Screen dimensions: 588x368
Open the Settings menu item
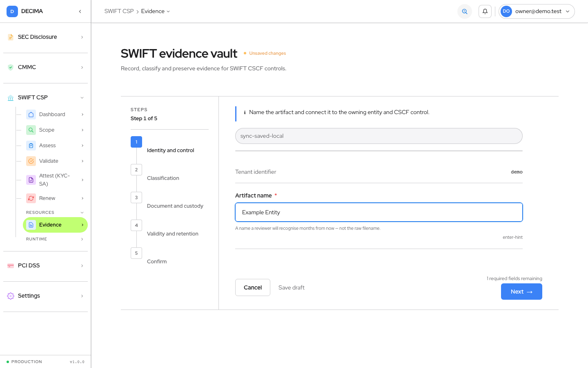(x=45, y=296)
